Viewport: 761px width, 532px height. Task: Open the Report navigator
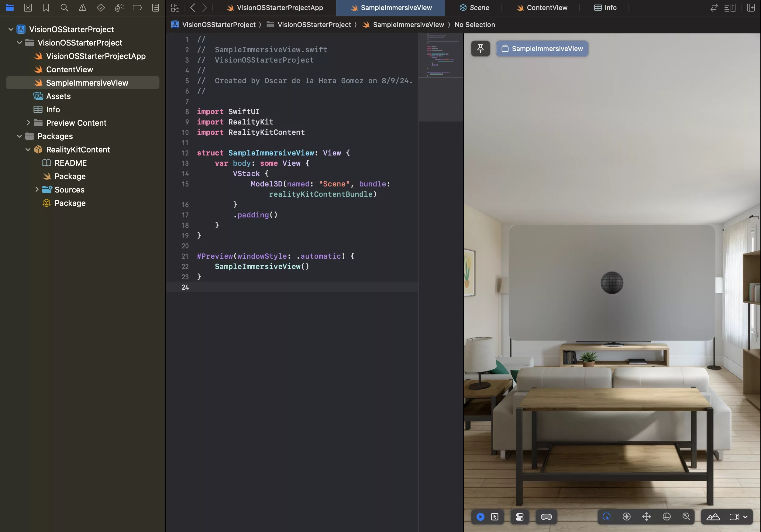(x=155, y=8)
